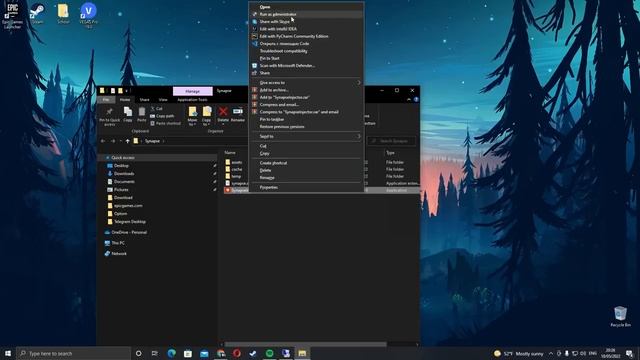Click the File Explorer help icon
Image resolution: width=640 pixels, height=360 pixels.
coord(416,100)
